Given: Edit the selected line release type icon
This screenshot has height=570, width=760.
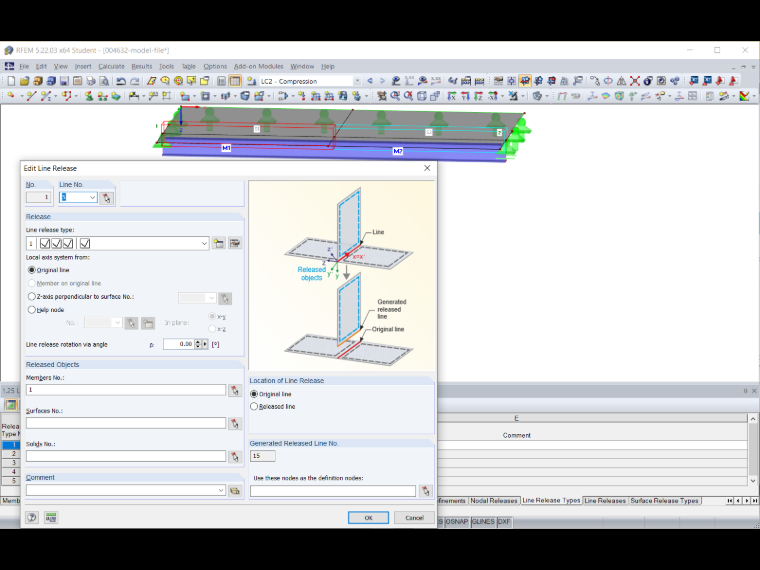Looking at the screenshot, I should click(x=235, y=243).
